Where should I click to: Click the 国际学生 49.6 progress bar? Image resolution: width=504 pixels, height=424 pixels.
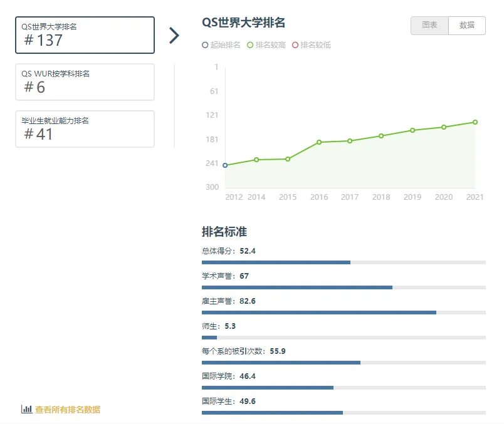click(x=344, y=413)
